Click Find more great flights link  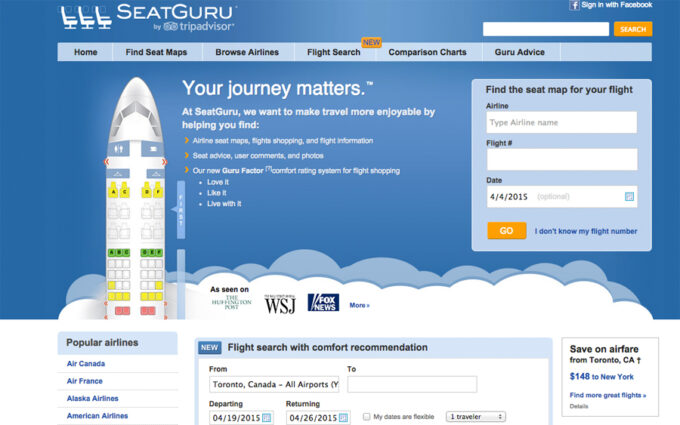(608, 395)
